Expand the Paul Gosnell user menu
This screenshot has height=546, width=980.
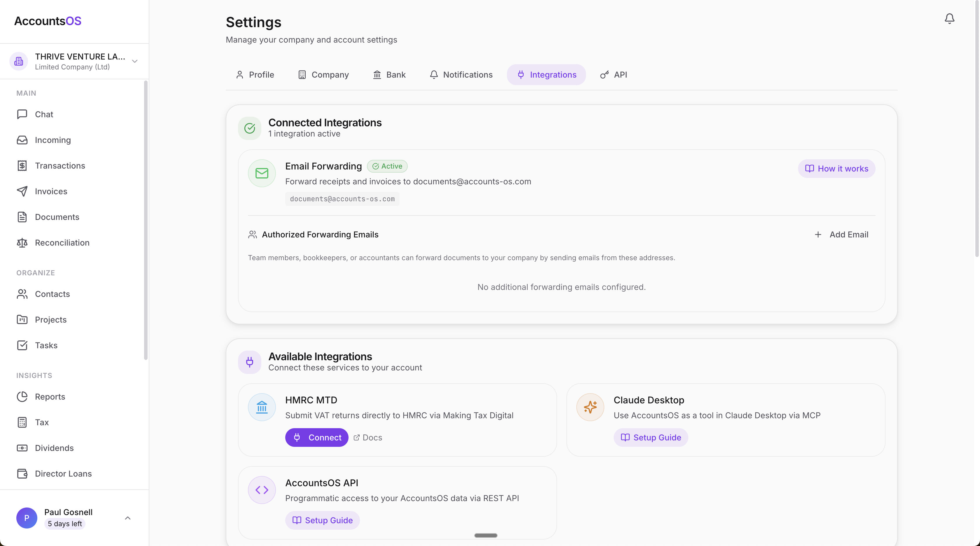(x=128, y=518)
